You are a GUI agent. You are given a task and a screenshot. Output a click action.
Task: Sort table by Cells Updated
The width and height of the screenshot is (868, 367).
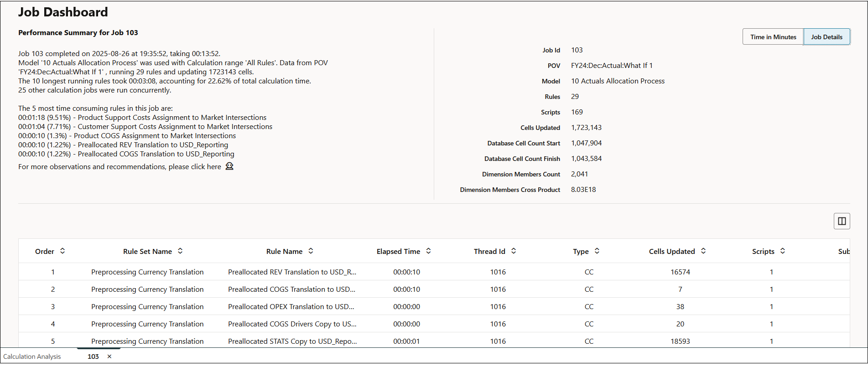703,251
